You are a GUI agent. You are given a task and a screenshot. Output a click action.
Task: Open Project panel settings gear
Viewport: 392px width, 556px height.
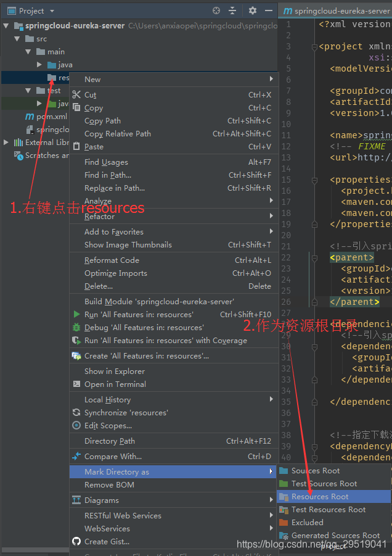(253, 10)
